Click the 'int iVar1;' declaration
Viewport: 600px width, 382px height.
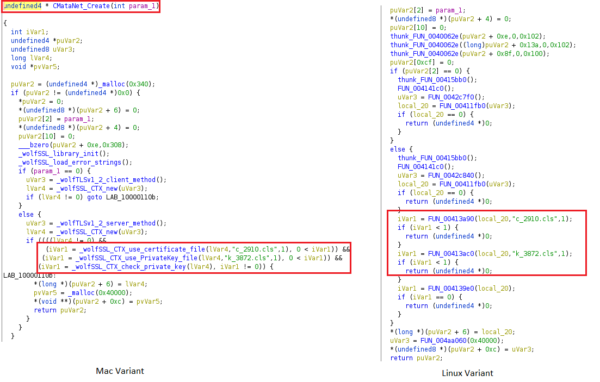coord(29,32)
